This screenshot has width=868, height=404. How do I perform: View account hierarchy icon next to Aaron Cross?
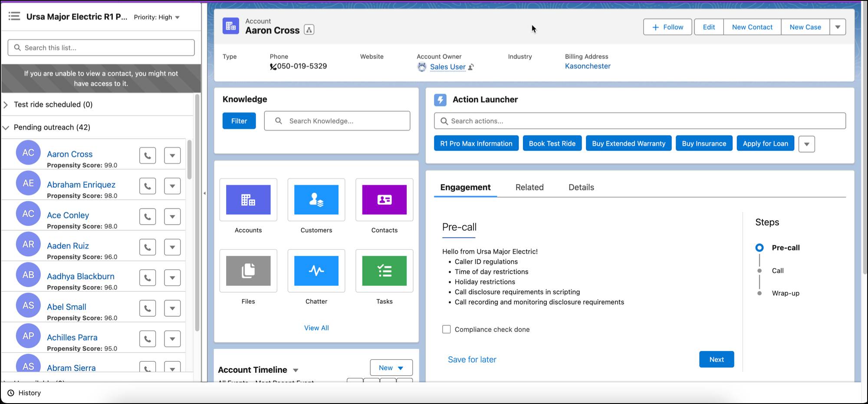[309, 30]
